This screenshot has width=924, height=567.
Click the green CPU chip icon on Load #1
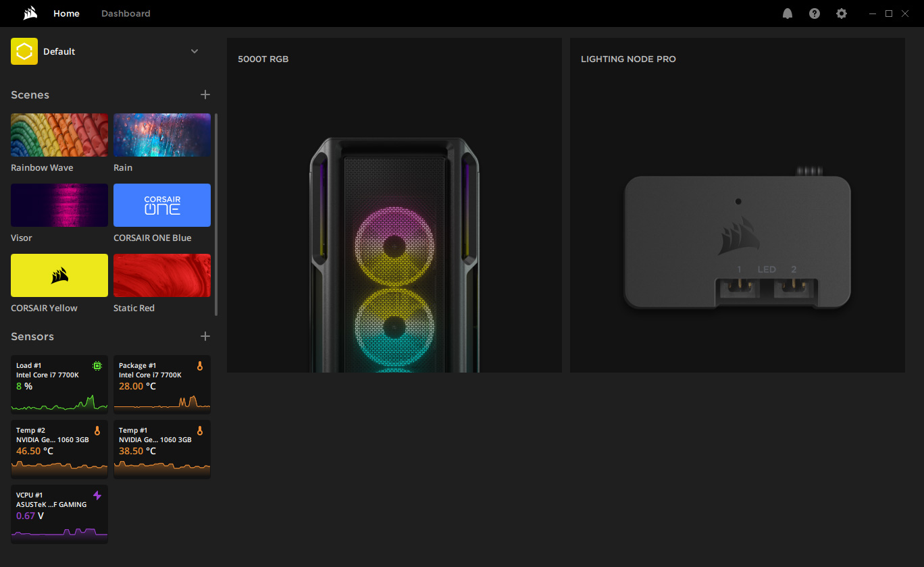(97, 366)
